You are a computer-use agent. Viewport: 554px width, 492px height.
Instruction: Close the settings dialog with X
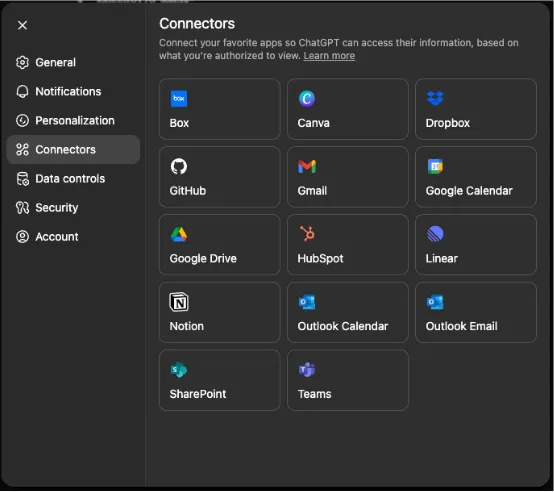point(23,25)
